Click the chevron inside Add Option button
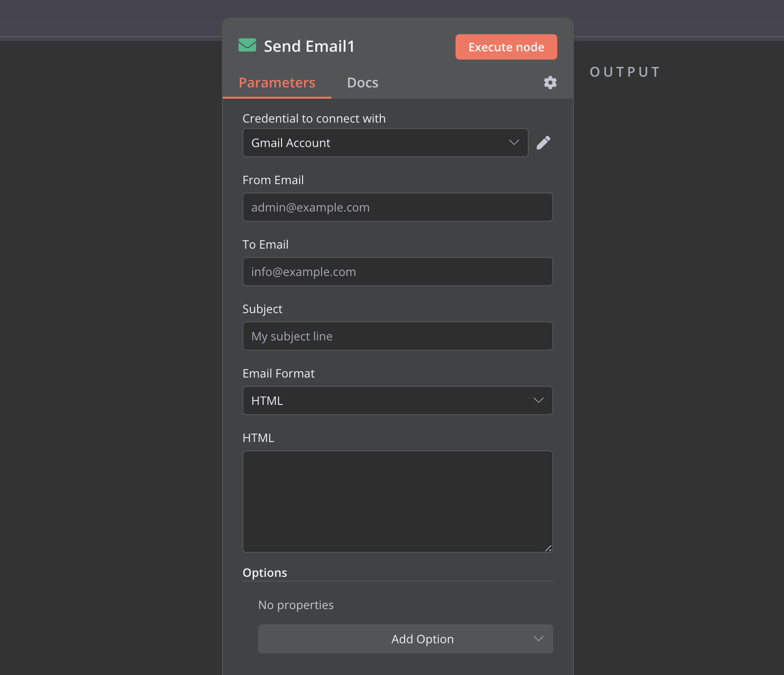The image size is (784, 675). [x=539, y=639]
